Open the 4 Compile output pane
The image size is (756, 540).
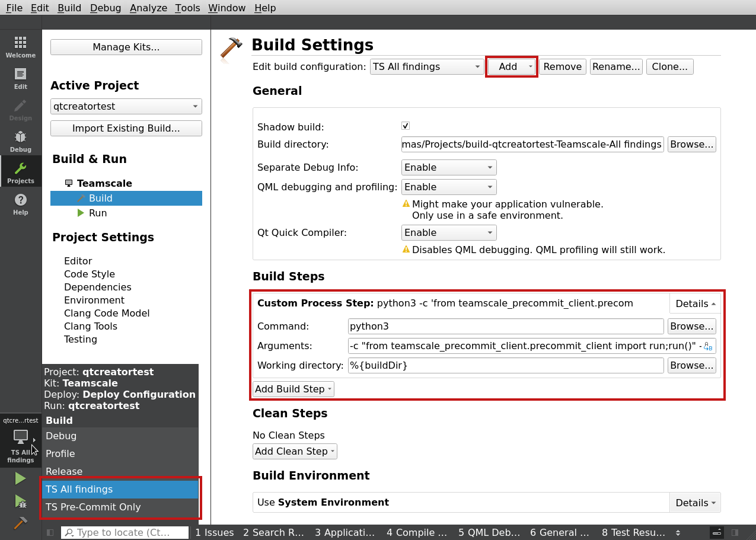point(417,532)
